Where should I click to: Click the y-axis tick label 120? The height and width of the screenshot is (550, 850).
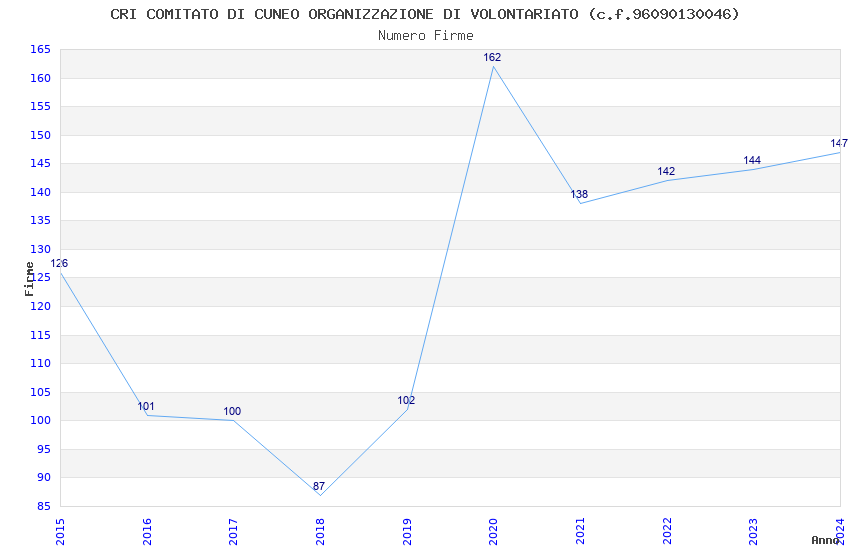tap(40, 307)
